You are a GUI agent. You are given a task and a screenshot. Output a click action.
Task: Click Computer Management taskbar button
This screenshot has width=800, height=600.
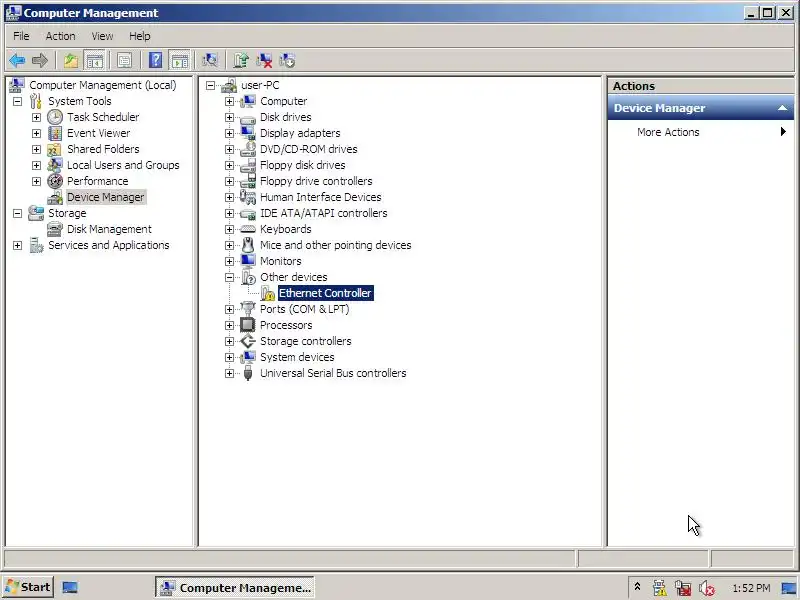[x=235, y=588]
